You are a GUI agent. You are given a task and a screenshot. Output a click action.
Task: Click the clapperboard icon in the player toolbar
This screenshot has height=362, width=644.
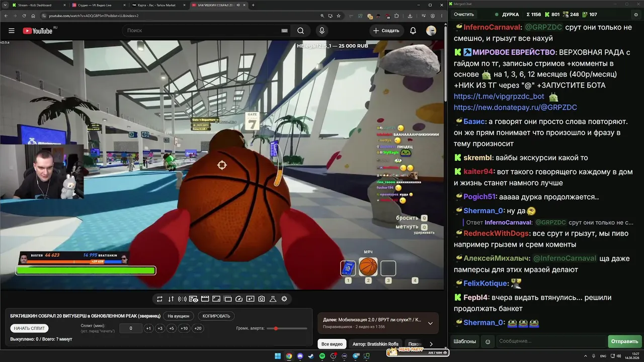(205, 299)
